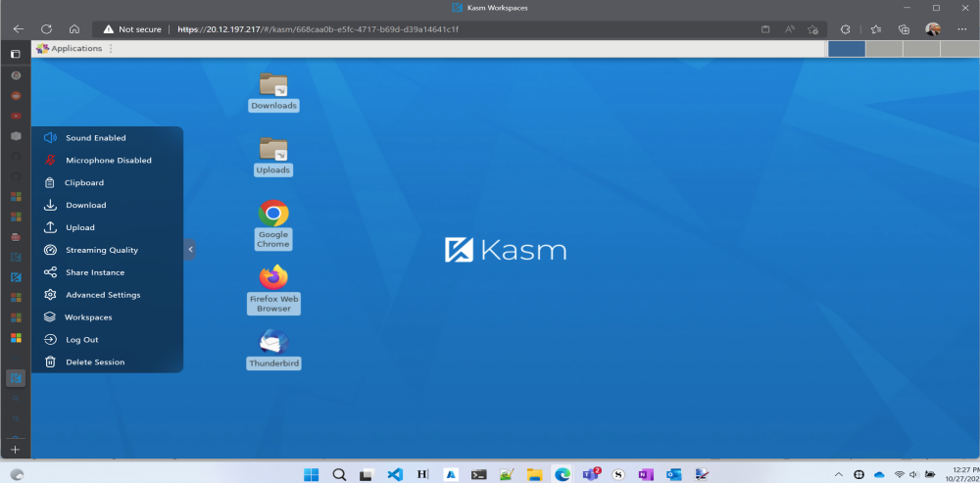Image resolution: width=980 pixels, height=483 pixels.
Task: Open the taskbar clock and date
Action: point(963,473)
